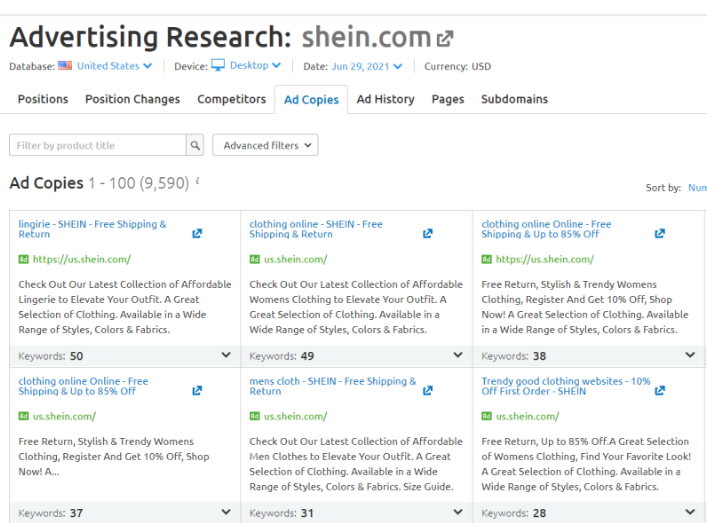
Task: Click the shein.com domain name in heading
Action: click(367, 37)
